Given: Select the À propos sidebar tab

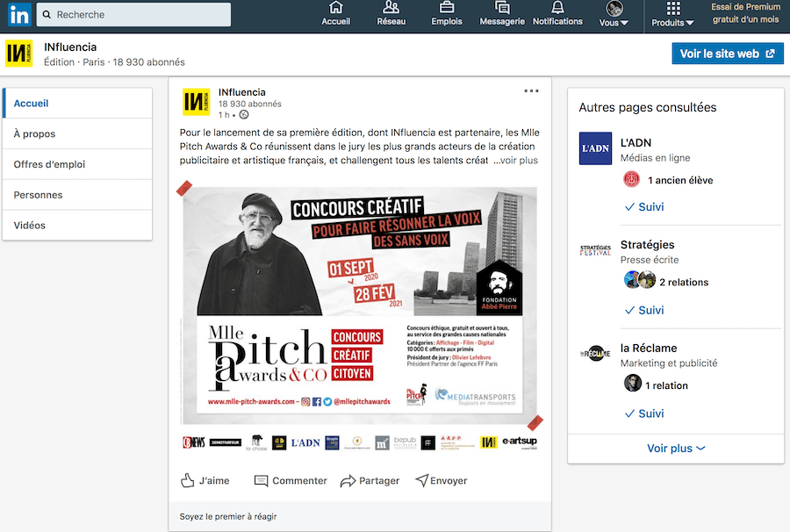Looking at the screenshot, I should pos(77,133).
